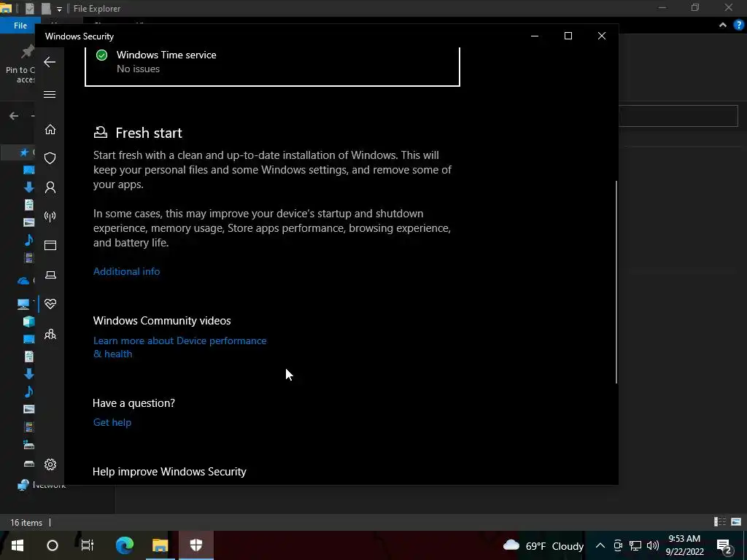This screenshot has height=560, width=747.
Task: Click the Get help link
Action: (112, 422)
